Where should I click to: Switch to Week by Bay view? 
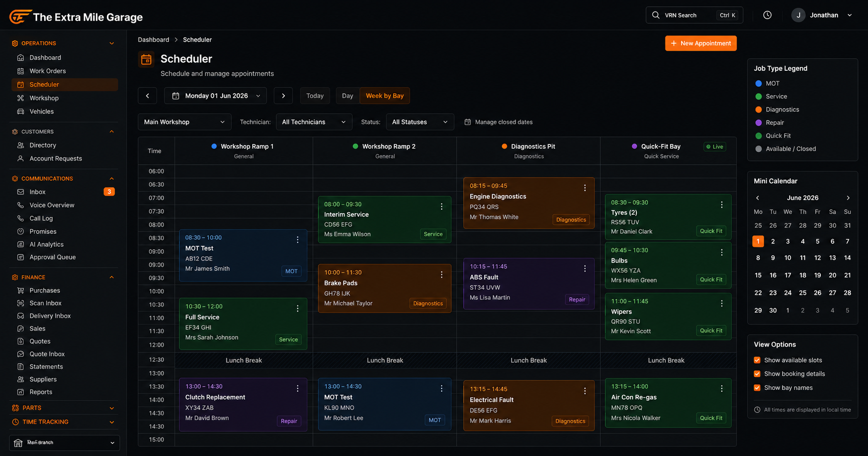385,96
